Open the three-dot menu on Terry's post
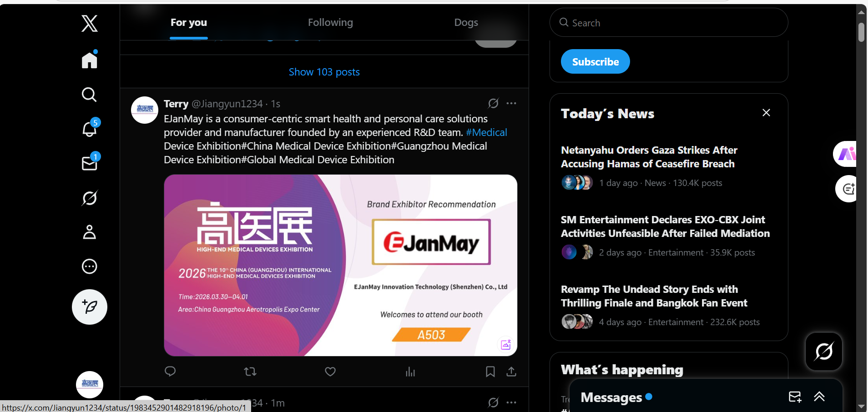This screenshot has width=868, height=412. click(511, 103)
